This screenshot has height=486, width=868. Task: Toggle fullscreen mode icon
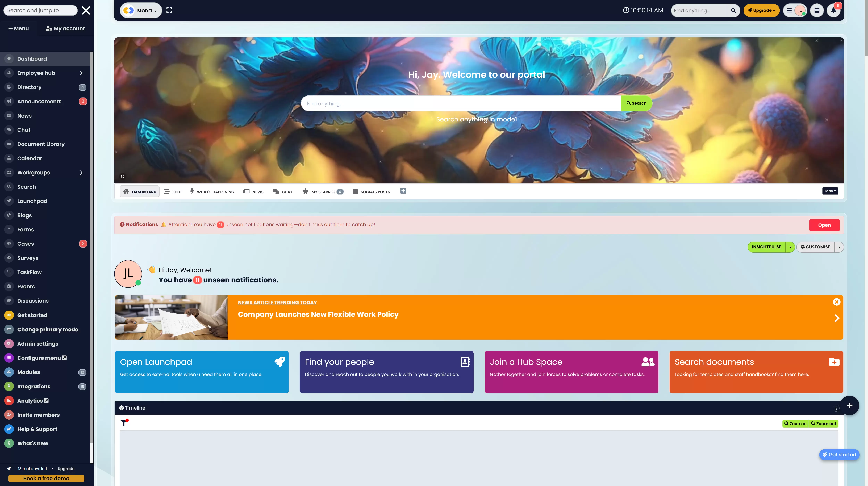click(169, 10)
